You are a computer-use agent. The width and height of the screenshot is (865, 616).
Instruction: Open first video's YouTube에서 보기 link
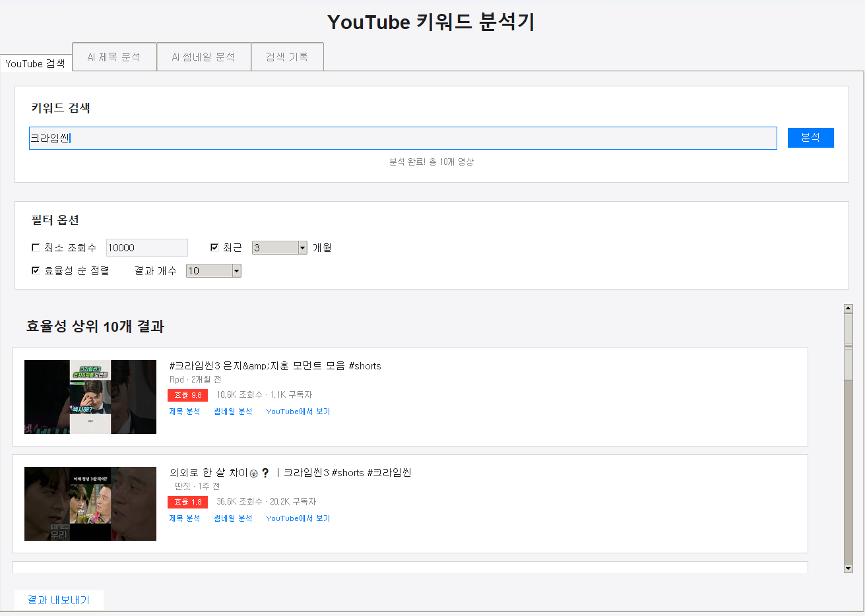tap(298, 412)
